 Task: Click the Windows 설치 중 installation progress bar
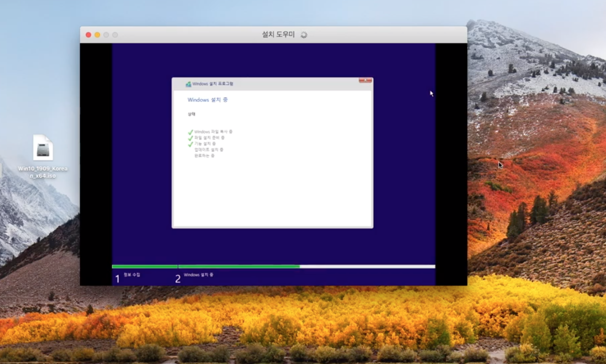tap(307, 266)
